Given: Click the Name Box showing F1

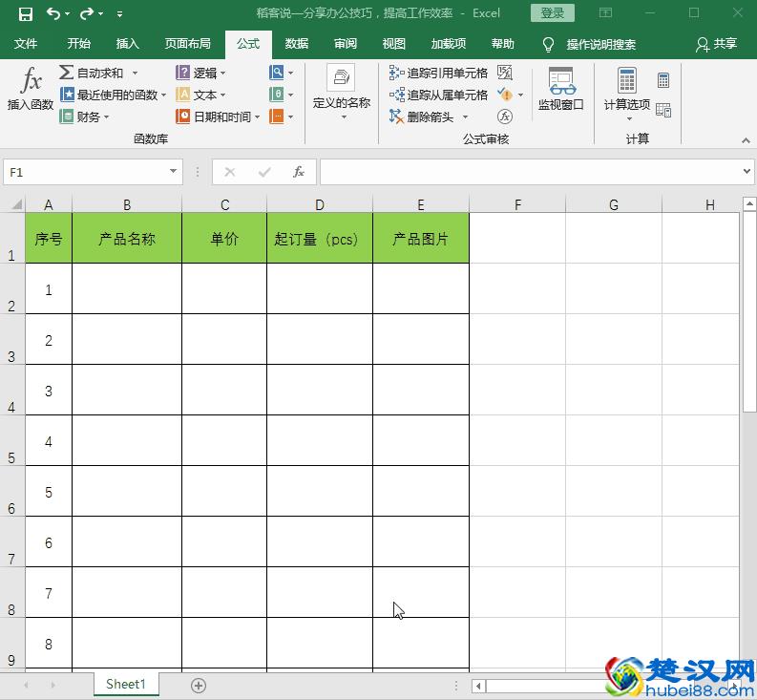Looking at the screenshot, I should (86, 172).
